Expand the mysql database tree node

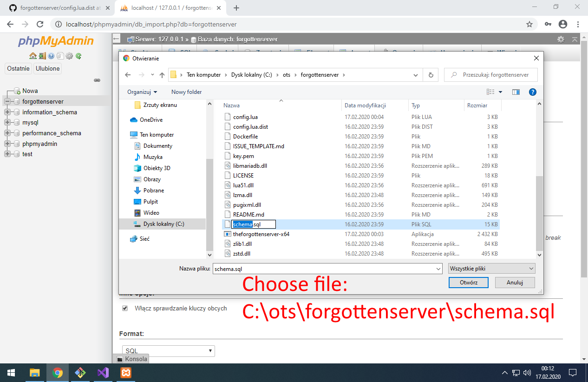pos(8,123)
